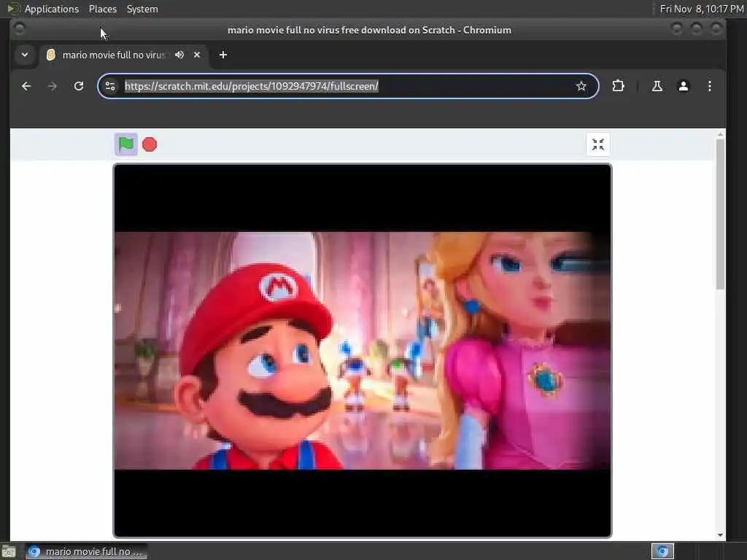Click the green flag to start project

[x=126, y=144]
